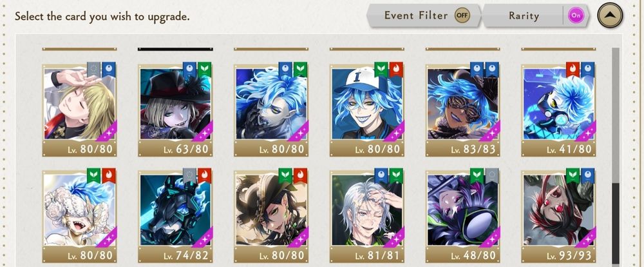This screenshot has width=644, height=267.
Task: Choose the red-eyed card Lv. 93/93
Action: (x=558, y=216)
